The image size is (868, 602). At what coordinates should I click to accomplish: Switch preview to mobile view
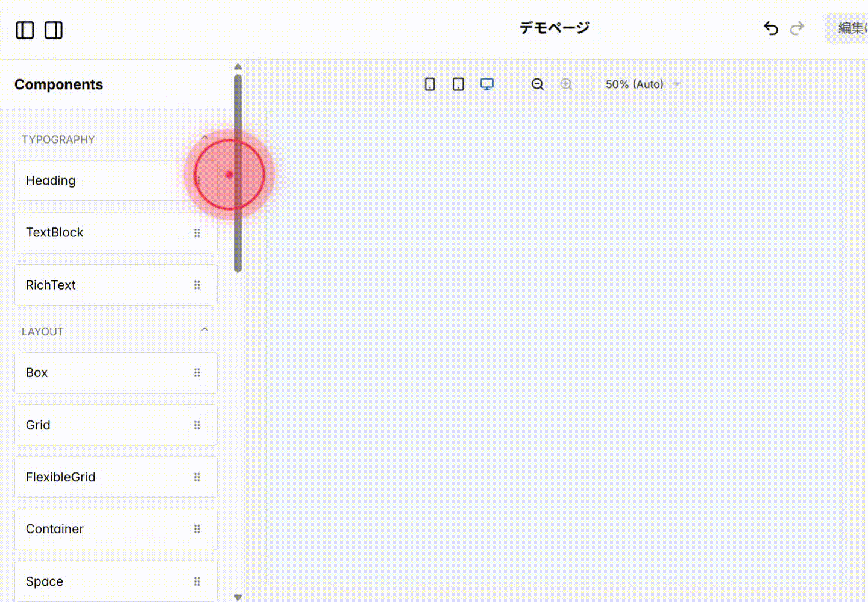(429, 84)
